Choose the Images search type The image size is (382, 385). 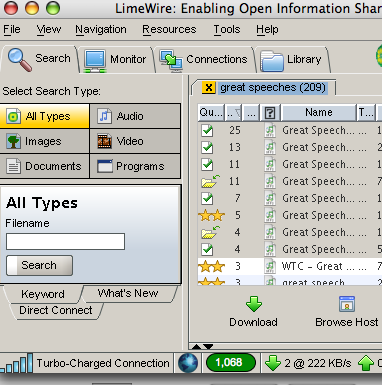pos(44,141)
